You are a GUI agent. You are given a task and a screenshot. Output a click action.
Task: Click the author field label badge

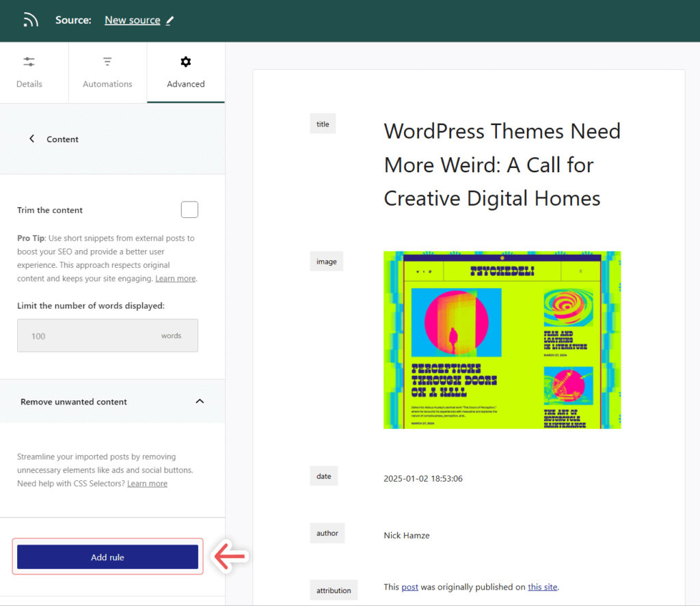(327, 533)
